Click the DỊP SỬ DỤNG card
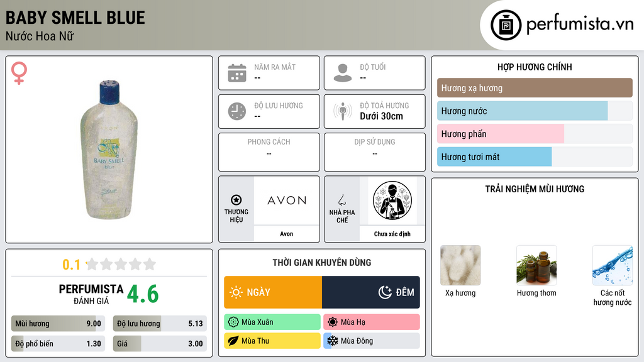Screen dimensions: 644x362 click(375, 152)
